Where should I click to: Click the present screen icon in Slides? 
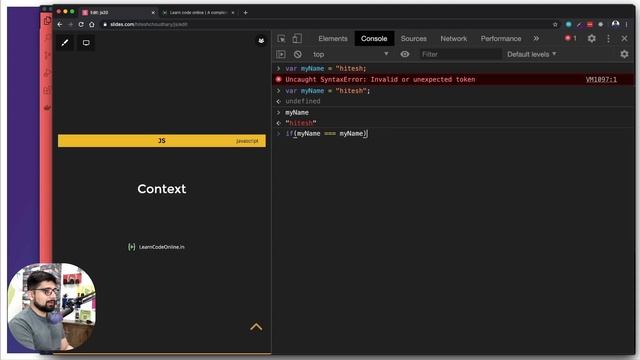[x=86, y=42]
